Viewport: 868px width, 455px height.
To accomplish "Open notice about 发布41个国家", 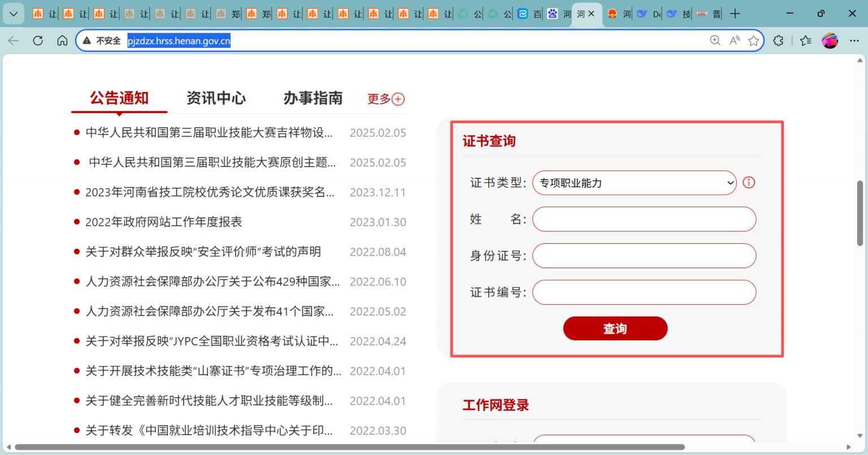I will (x=209, y=312).
